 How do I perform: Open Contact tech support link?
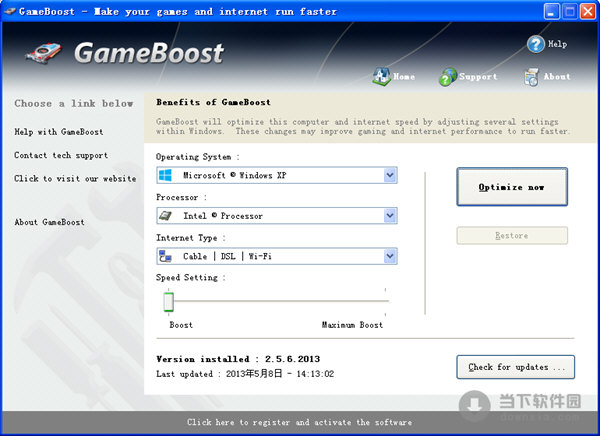pos(61,155)
